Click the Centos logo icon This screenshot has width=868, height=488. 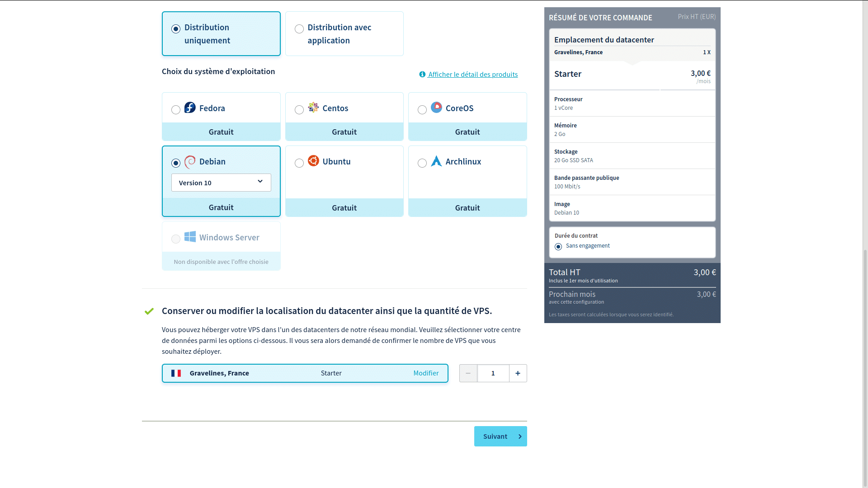click(x=313, y=107)
